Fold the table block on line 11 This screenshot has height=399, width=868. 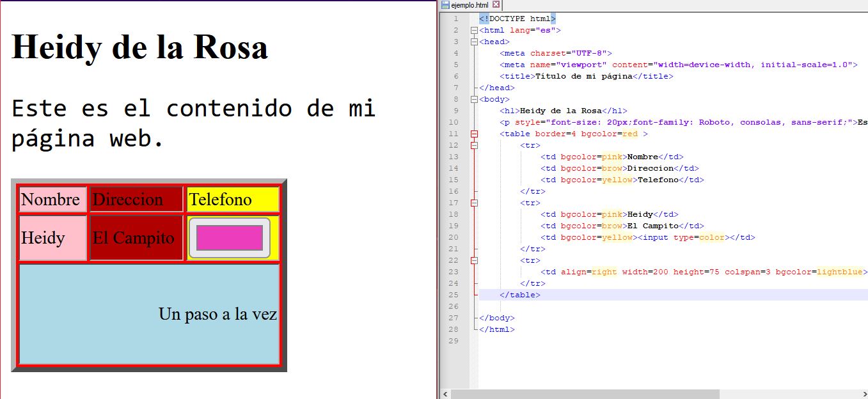[474, 134]
